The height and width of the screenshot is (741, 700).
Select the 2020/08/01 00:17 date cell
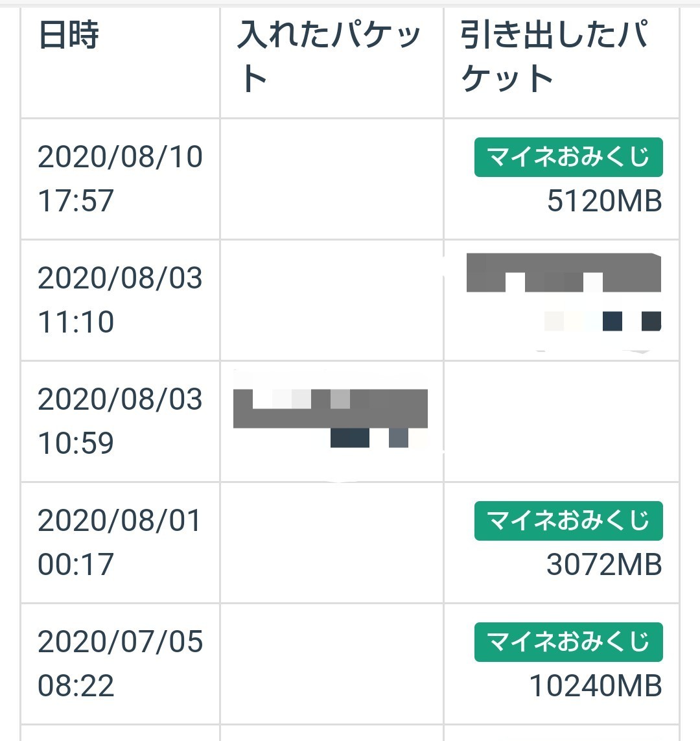point(120,542)
